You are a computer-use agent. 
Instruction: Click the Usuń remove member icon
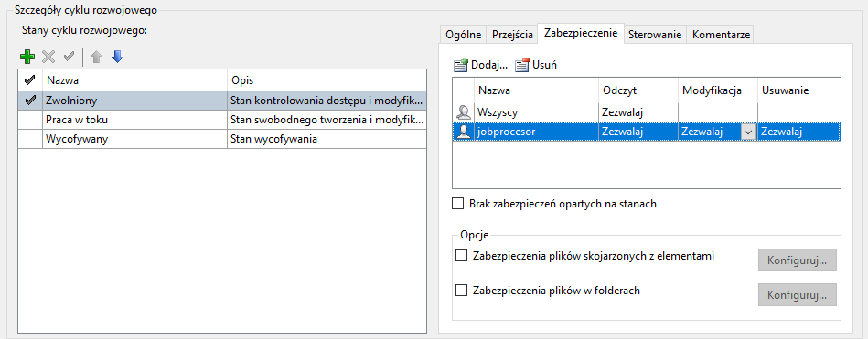pos(522,65)
